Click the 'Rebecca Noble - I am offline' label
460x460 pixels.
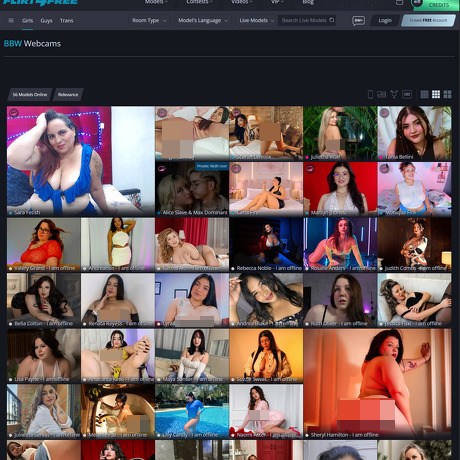pyautogui.click(x=269, y=268)
